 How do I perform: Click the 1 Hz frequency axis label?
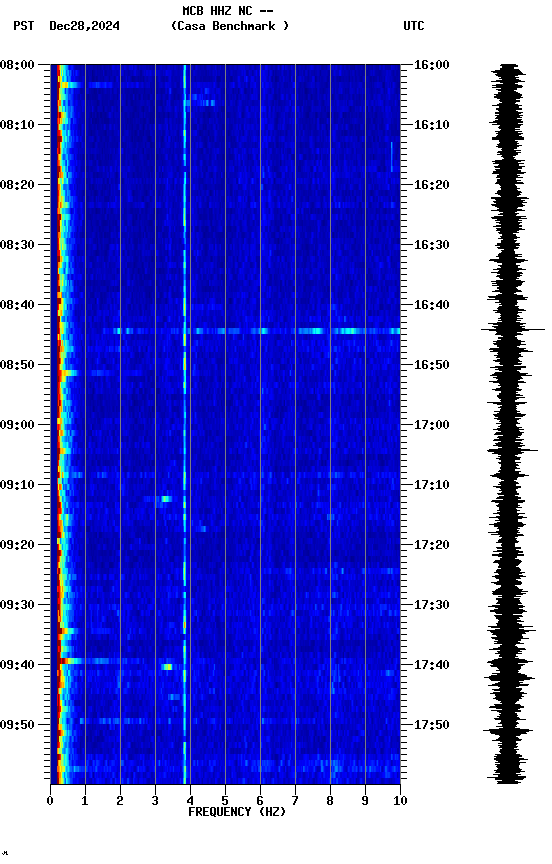click(x=85, y=801)
